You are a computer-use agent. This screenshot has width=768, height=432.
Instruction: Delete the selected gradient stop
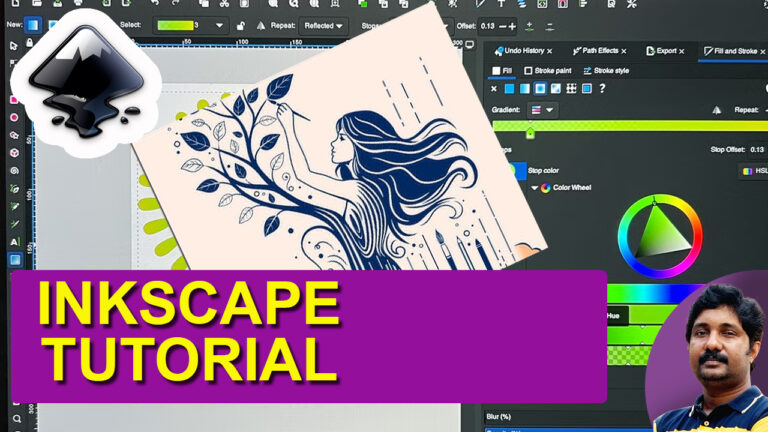550,26
